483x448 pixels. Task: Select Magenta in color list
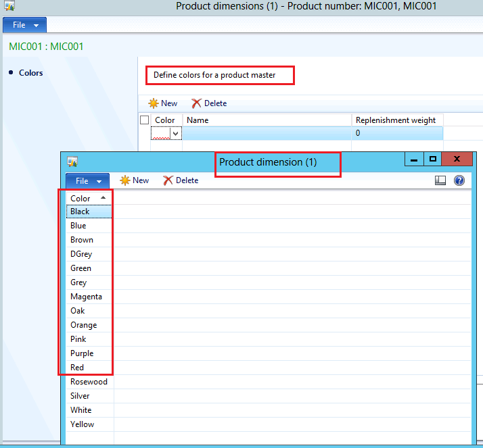tap(89, 297)
